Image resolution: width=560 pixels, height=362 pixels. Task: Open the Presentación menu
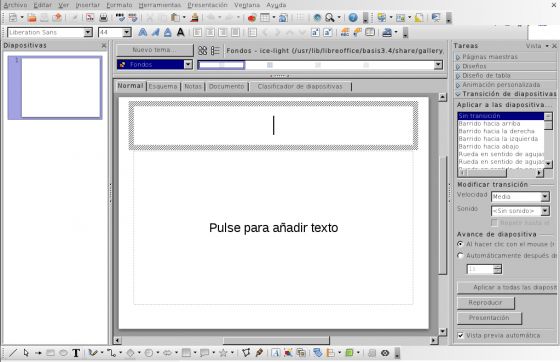pyautogui.click(x=208, y=5)
